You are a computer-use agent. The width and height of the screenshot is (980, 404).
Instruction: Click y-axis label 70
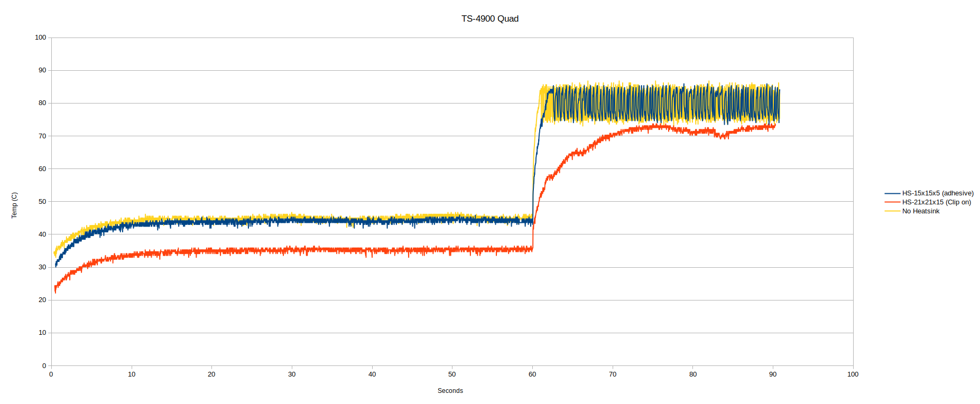click(x=42, y=136)
